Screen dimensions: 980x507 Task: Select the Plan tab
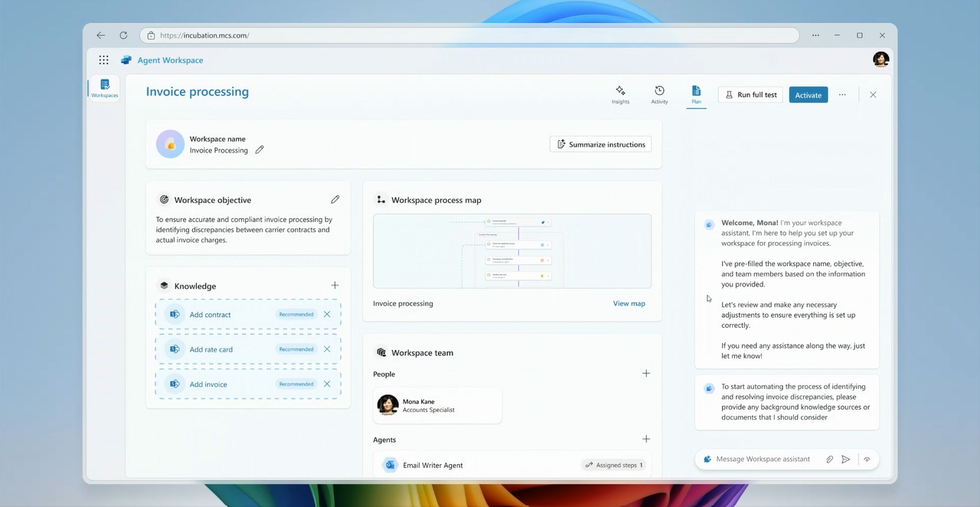point(696,95)
